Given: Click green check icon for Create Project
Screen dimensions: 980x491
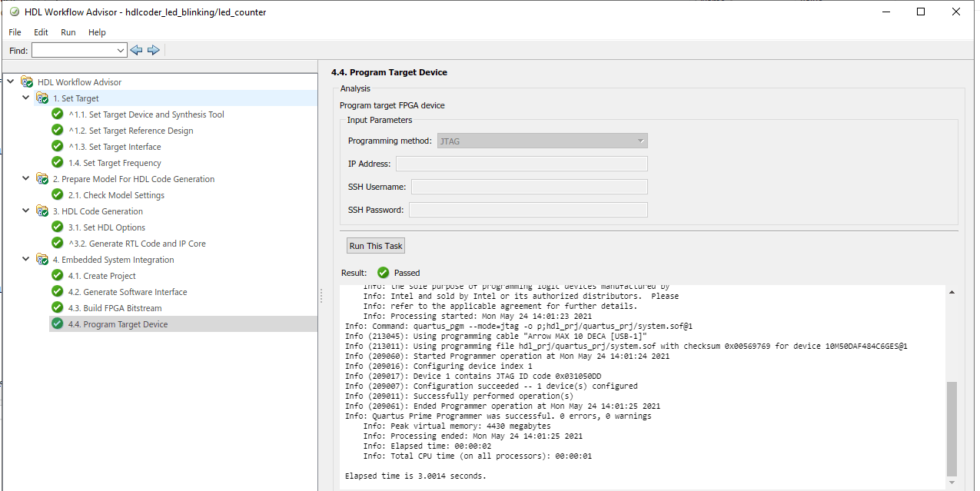Looking at the screenshot, I should (58, 276).
